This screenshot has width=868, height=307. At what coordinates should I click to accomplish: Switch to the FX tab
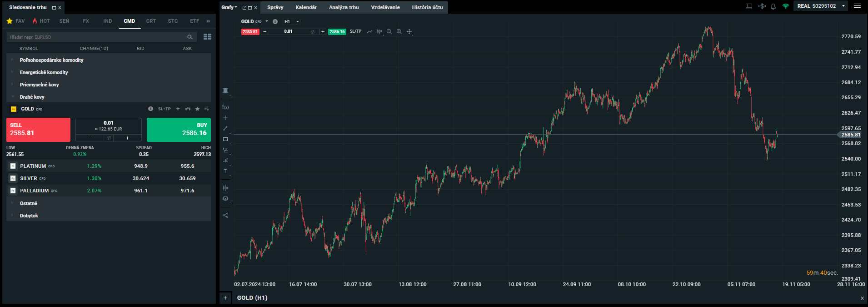point(86,21)
